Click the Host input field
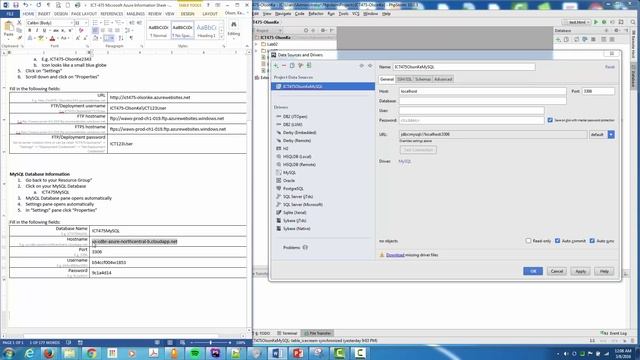This screenshot has width=640, height=360. [482, 91]
